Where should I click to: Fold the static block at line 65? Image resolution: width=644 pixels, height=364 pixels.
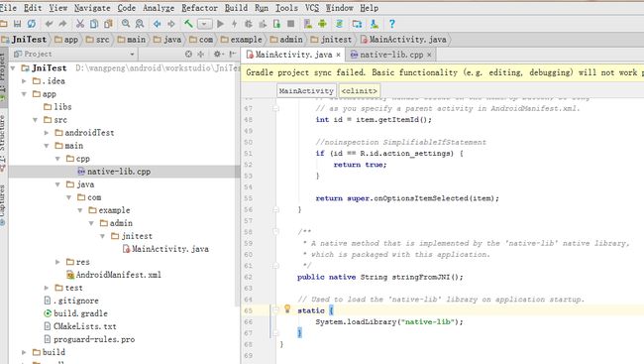(276, 310)
